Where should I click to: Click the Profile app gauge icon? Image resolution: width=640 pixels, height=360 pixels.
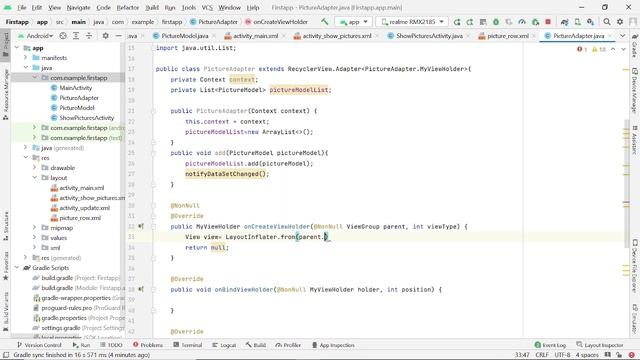[x=522, y=22]
